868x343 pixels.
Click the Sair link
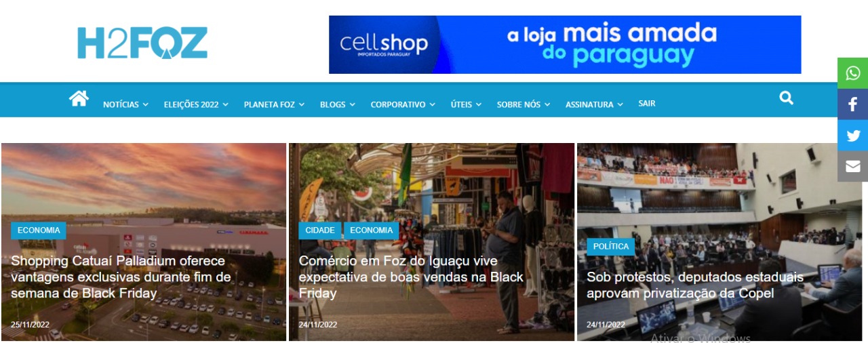pos(647,104)
